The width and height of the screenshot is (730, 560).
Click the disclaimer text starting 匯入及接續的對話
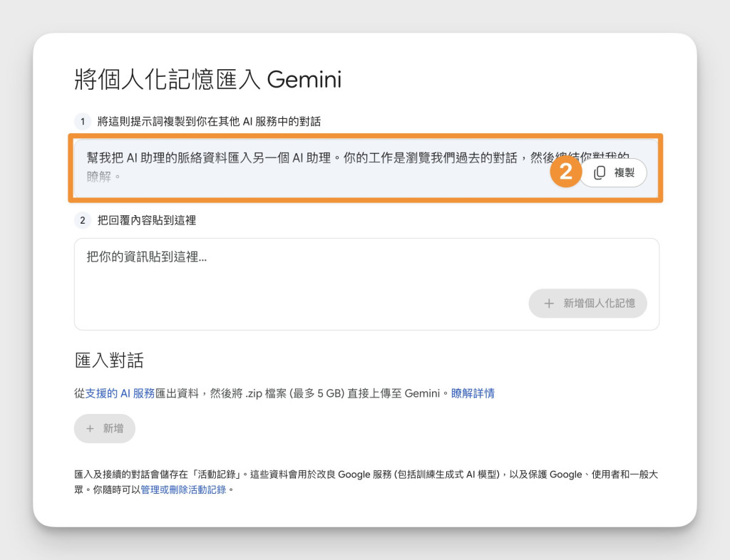[x=366, y=482]
